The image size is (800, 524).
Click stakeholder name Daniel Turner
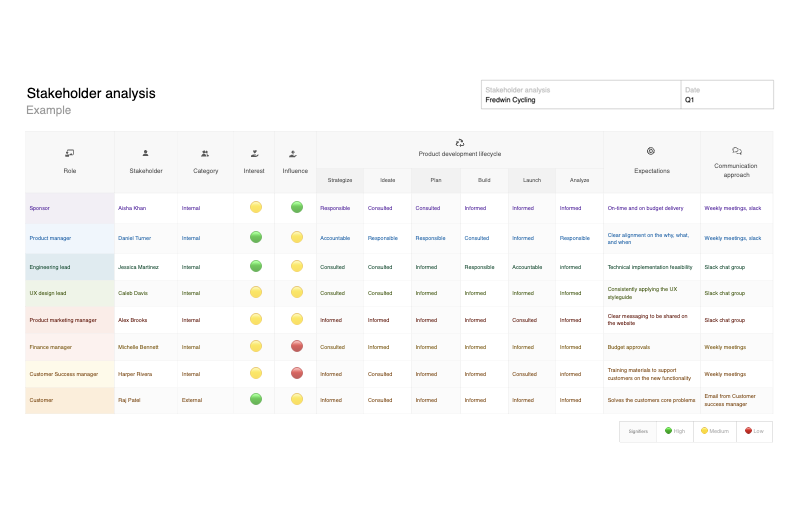[135, 238]
